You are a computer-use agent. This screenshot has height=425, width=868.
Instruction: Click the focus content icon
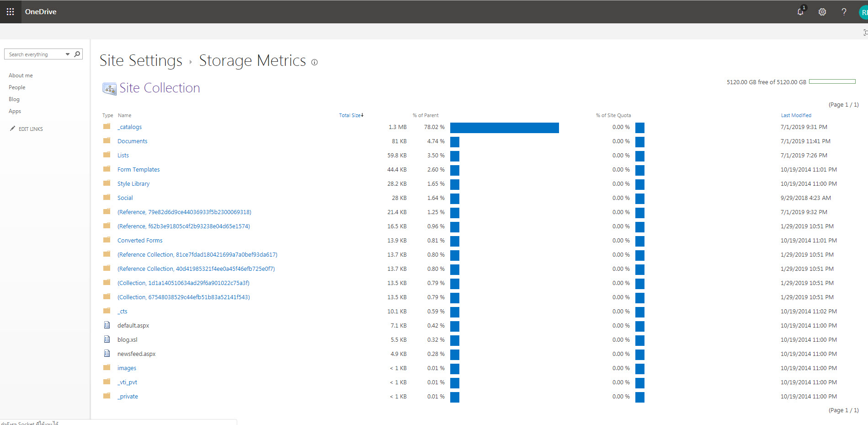pyautogui.click(x=865, y=32)
